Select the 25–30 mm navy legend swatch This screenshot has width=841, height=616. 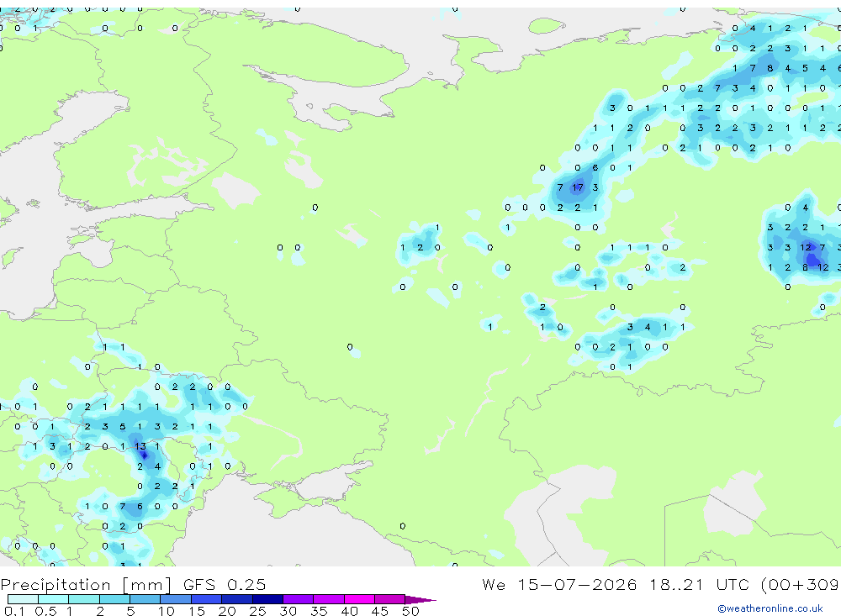[267, 599]
